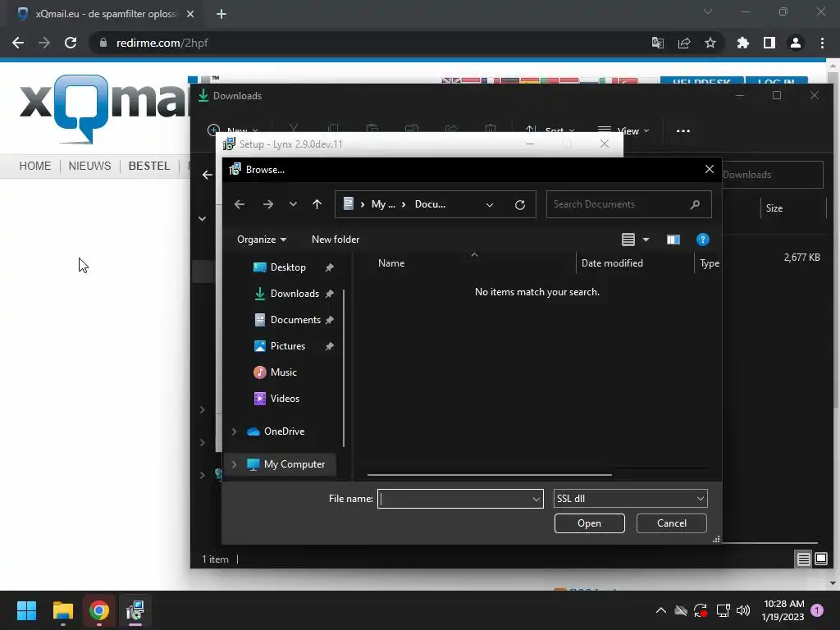Share this page icon in Chrome

click(x=683, y=43)
